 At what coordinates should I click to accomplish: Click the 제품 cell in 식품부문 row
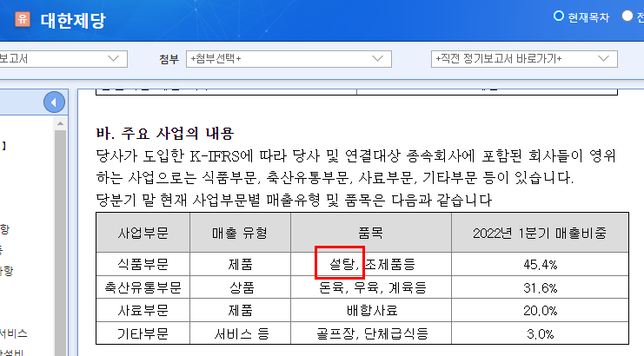240,264
